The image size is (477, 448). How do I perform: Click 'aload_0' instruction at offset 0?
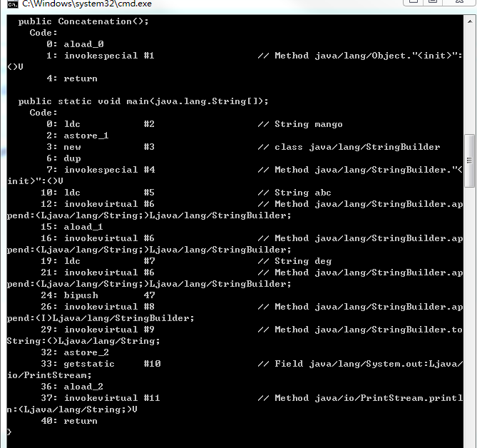[x=83, y=44]
